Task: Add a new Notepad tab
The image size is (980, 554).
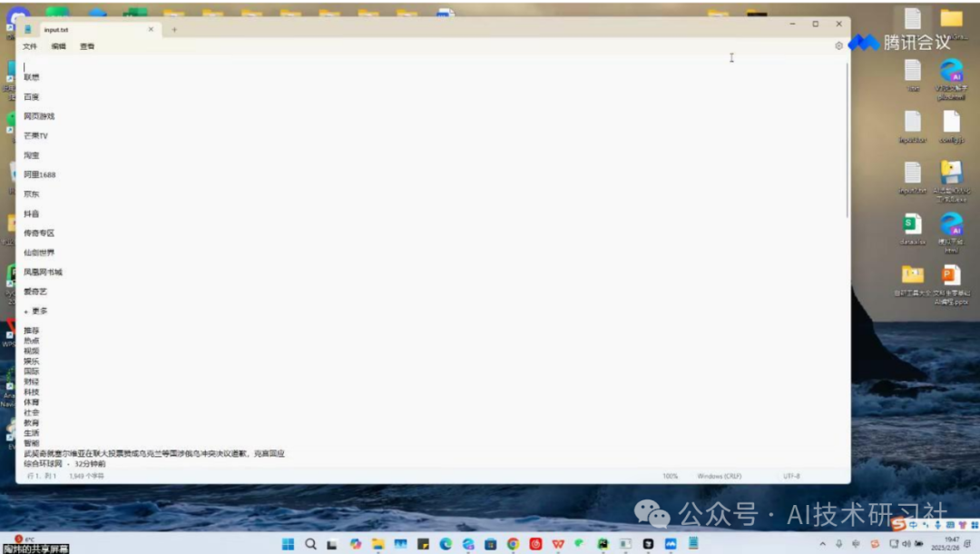Action: click(174, 30)
